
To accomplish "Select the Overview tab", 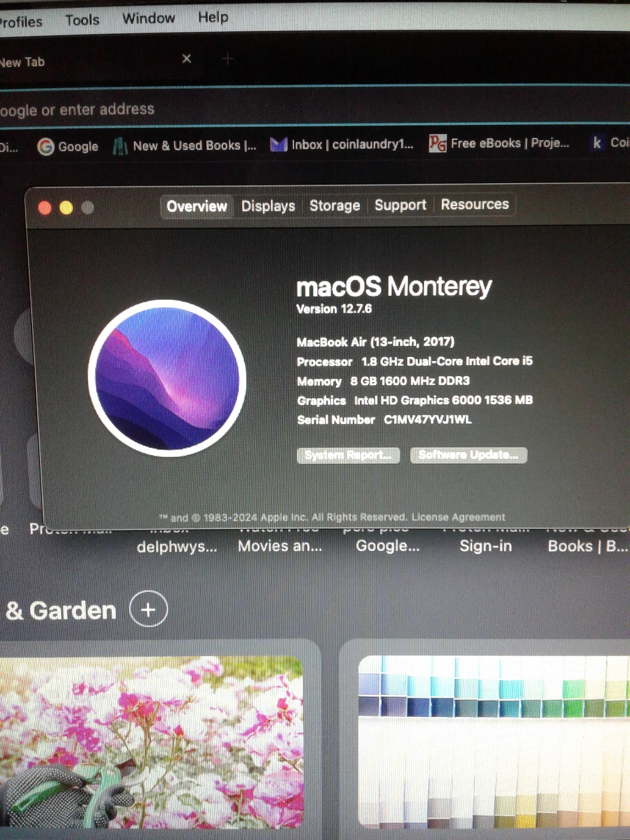I will tap(197, 206).
